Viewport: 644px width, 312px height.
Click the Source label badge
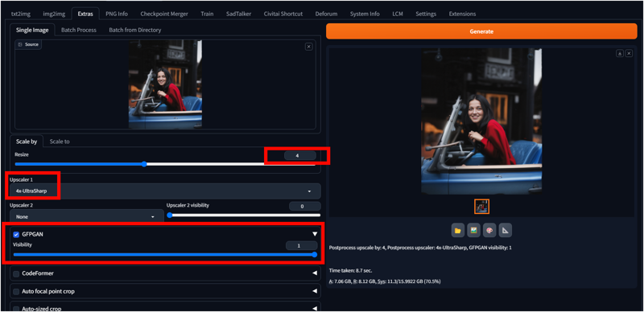28,44
